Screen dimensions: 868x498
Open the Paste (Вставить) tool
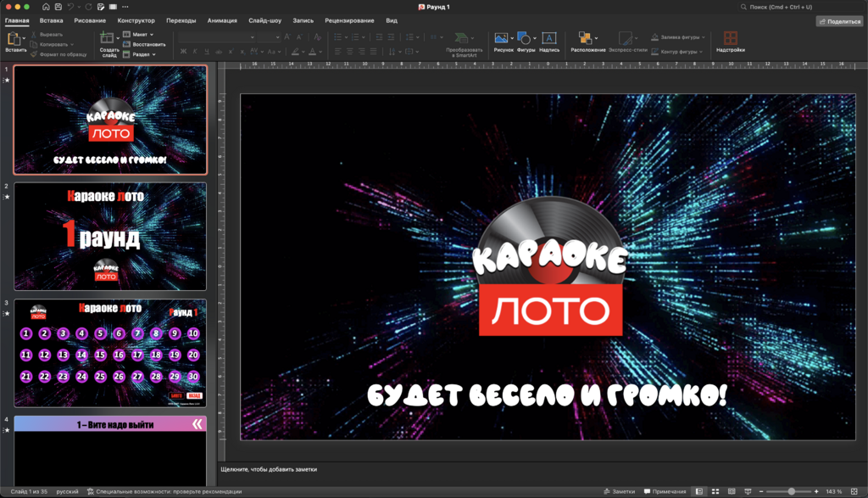14,42
